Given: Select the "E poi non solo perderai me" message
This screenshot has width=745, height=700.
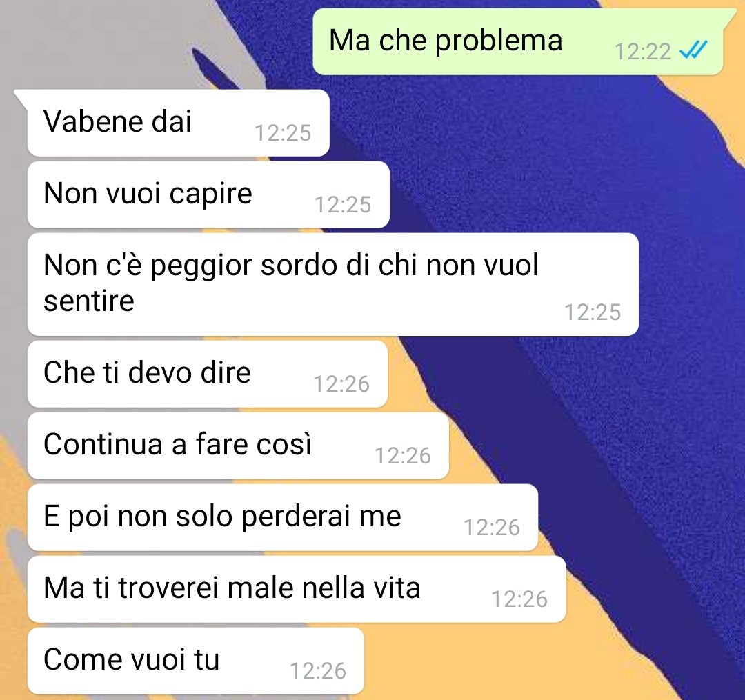Looking at the screenshot, I should (283, 517).
